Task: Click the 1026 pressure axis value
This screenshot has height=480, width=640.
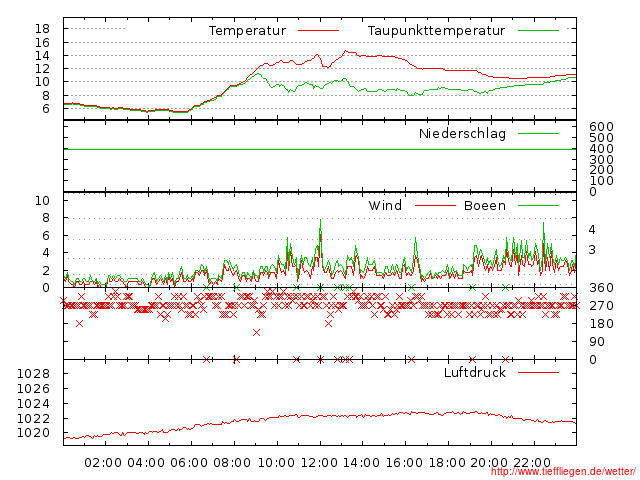Action: pyautogui.click(x=33, y=389)
